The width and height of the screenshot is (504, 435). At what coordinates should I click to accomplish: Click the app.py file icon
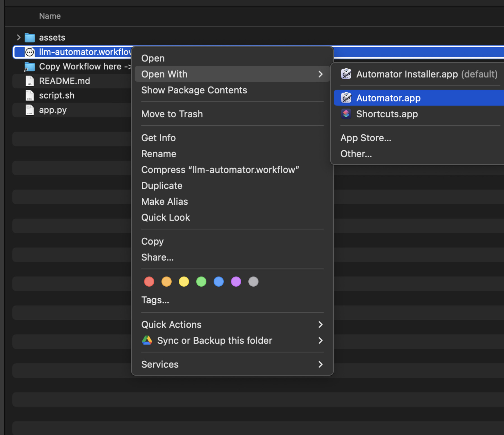[x=30, y=110]
